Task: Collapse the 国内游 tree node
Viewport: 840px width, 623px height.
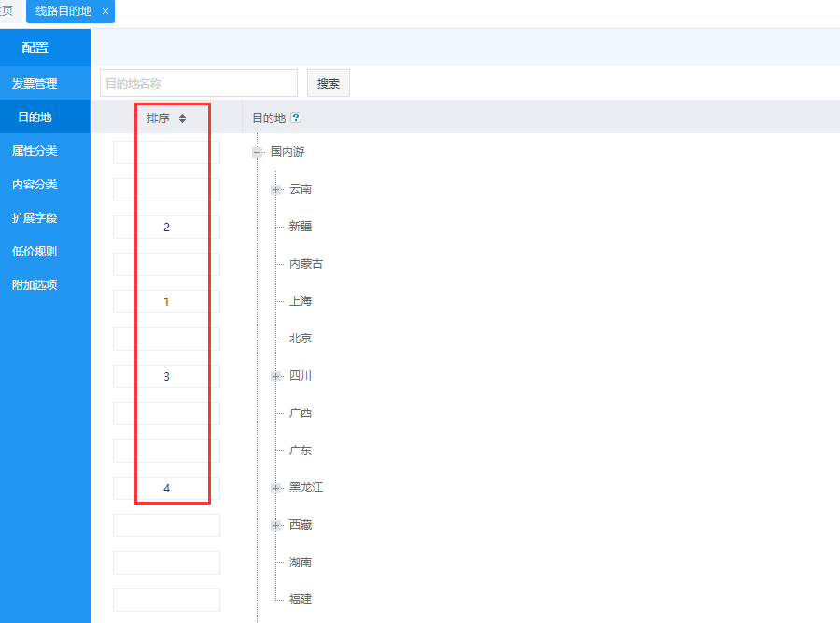Action: coord(258,152)
